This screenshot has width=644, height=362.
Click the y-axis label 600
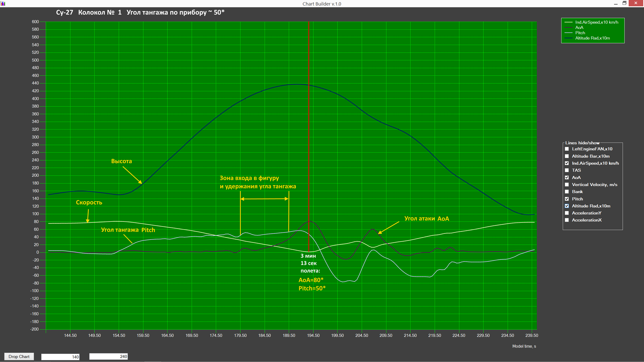[x=35, y=22]
